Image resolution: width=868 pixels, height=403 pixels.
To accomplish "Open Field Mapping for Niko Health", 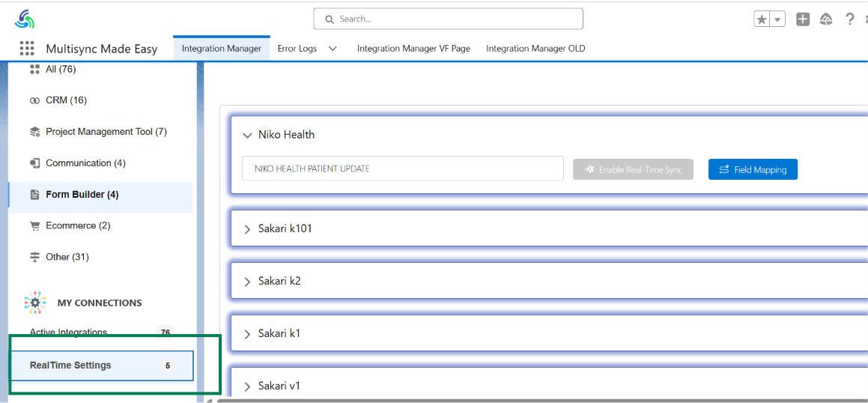I will pyautogui.click(x=753, y=169).
